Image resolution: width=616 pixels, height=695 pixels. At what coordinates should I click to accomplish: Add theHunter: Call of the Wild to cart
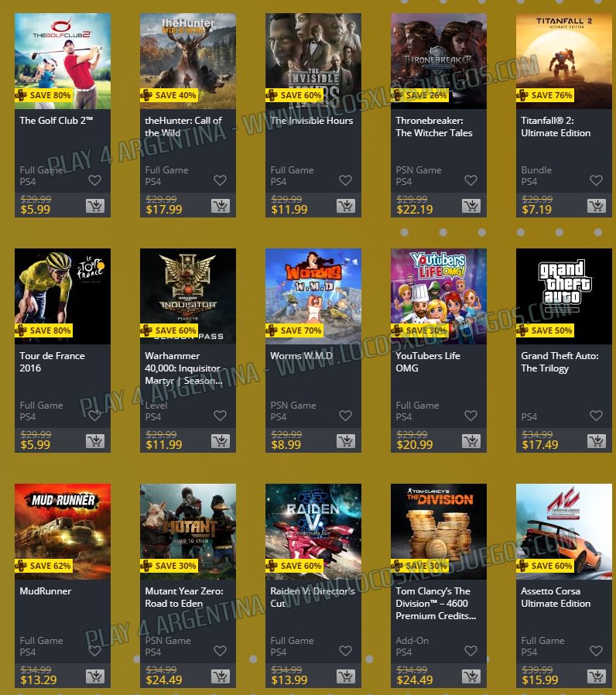point(221,206)
